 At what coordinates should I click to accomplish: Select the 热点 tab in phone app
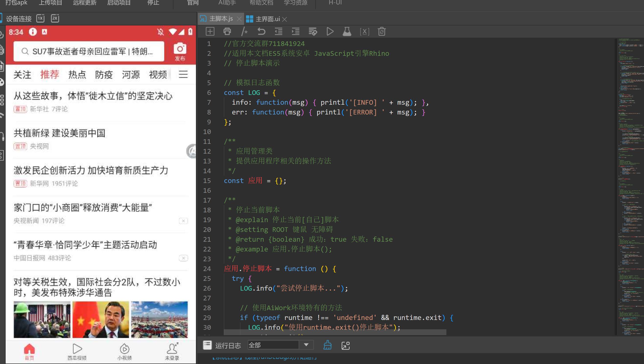coord(77,75)
